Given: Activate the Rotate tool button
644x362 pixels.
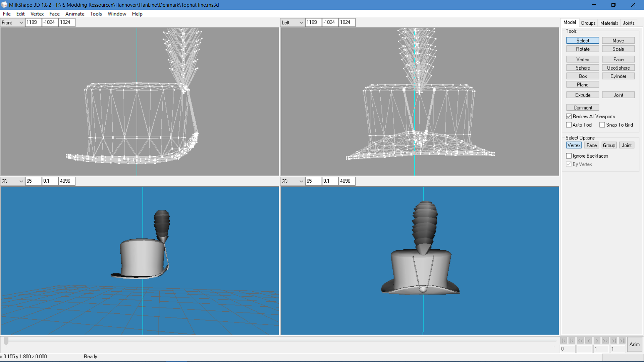Looking at the screenshot, I should [583, 49].
